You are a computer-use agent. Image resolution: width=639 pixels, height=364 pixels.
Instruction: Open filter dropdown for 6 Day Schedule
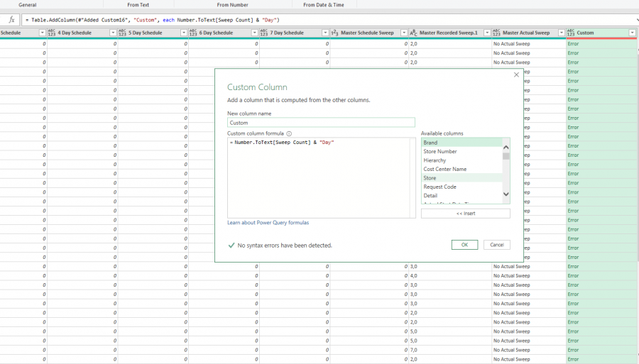[255, 33]
